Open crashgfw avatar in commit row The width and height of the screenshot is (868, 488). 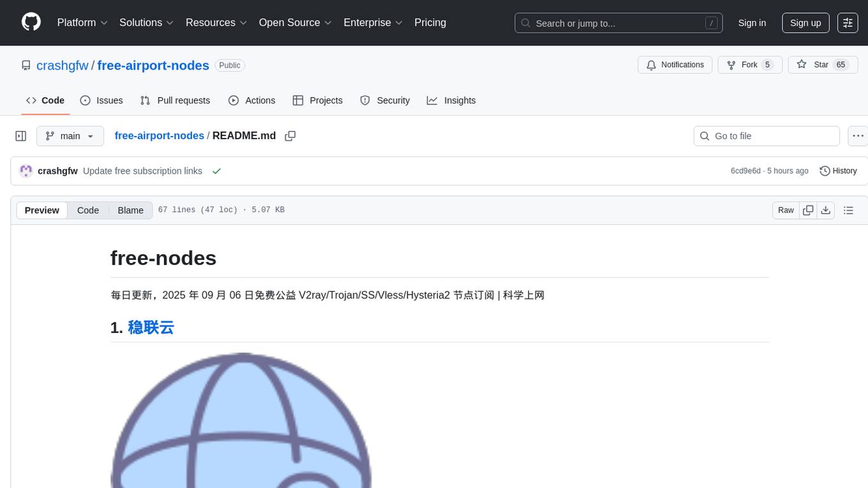(x=26, y=171)
